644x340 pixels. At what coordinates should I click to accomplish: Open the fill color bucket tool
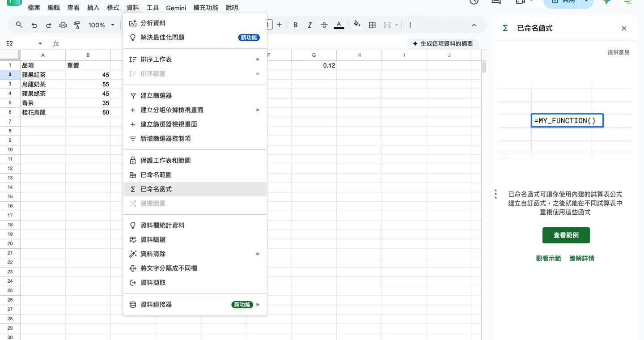(357, 25)
